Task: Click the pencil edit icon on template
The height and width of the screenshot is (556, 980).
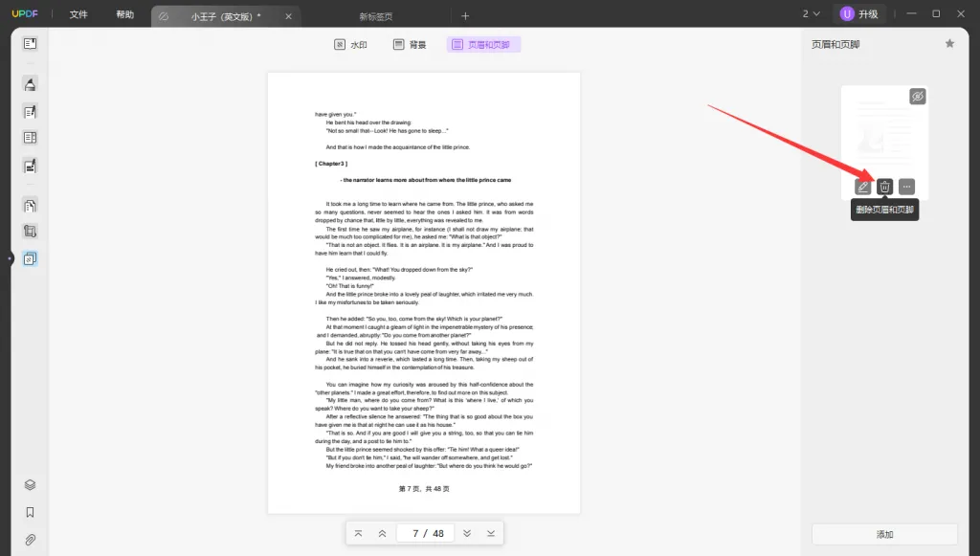Action: click(x=862, y=187)
